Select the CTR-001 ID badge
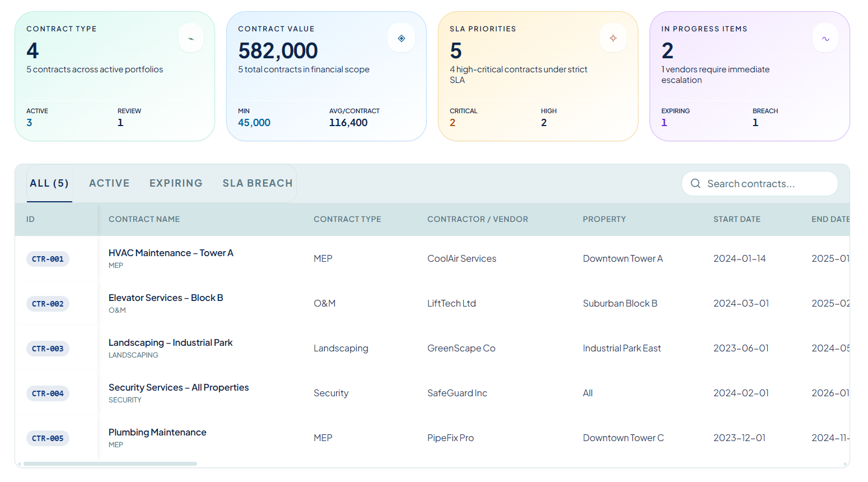The height and width of the screenshot is (482, 868). (48, 259)
